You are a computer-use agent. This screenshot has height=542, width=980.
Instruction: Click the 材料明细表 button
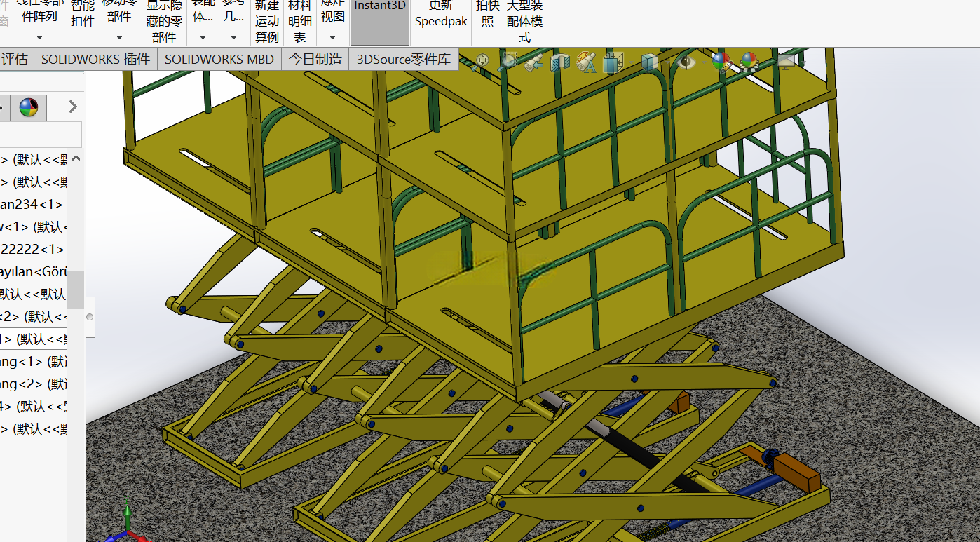pos(300,21)
